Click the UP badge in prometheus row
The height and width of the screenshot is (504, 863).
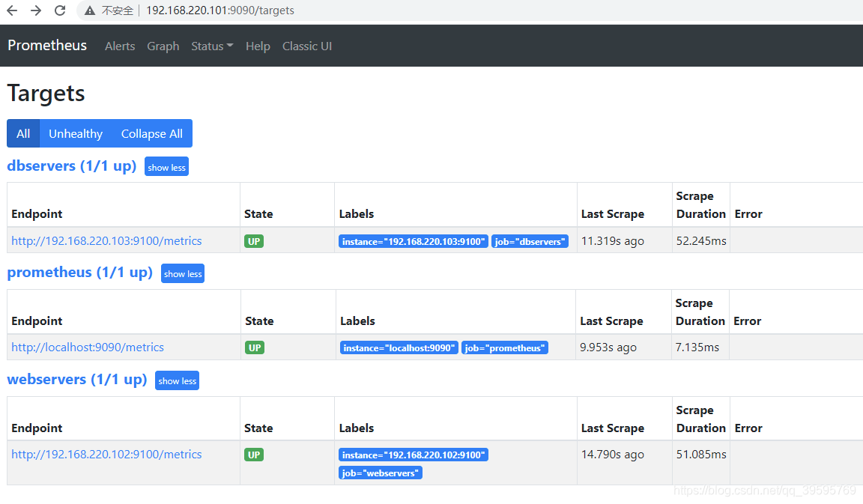click(254, 347)
